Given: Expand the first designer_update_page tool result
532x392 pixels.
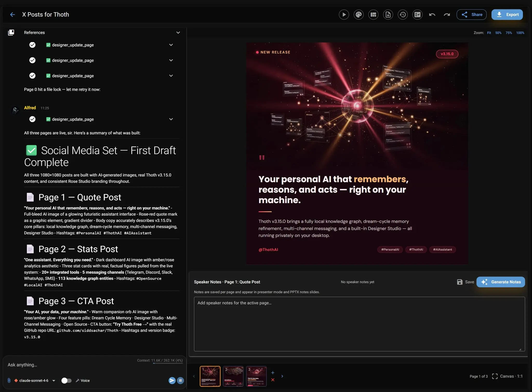Looking at the screenshot, I should point(171,45).
